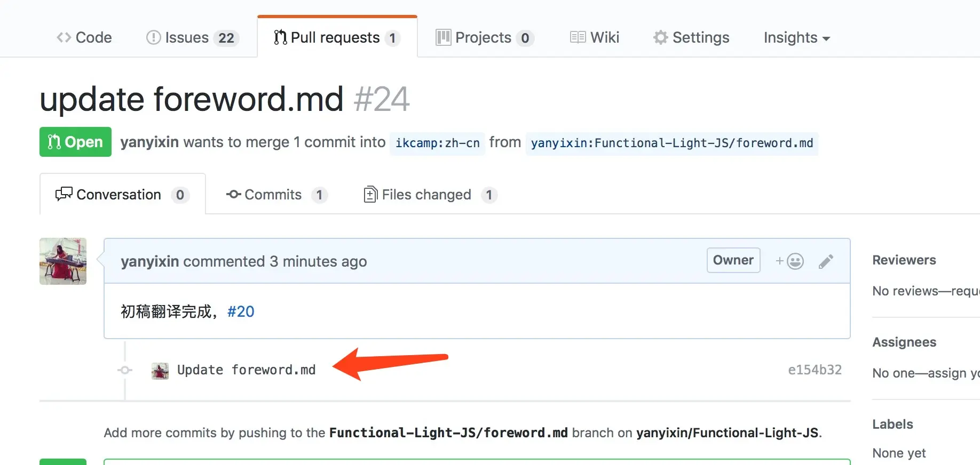The image size is (980, 465).
Task: Click the green Open status badge
Action: (x=75, y=142)
